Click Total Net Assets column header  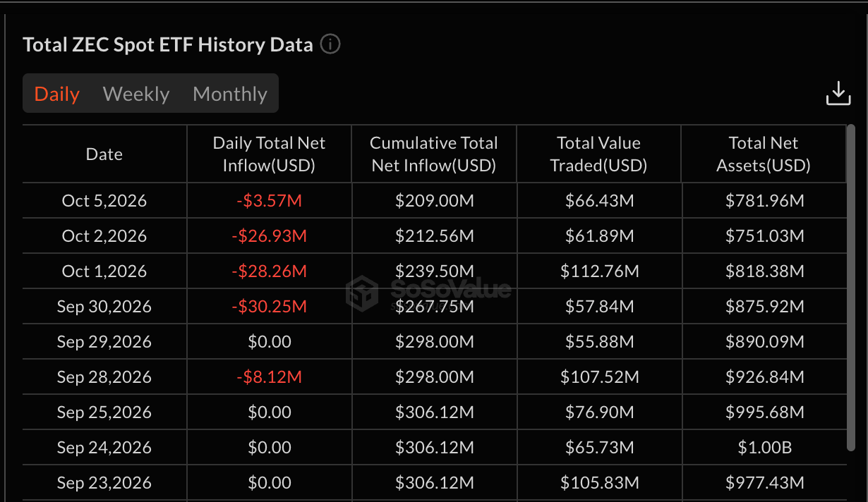click(x=764, y=154)
